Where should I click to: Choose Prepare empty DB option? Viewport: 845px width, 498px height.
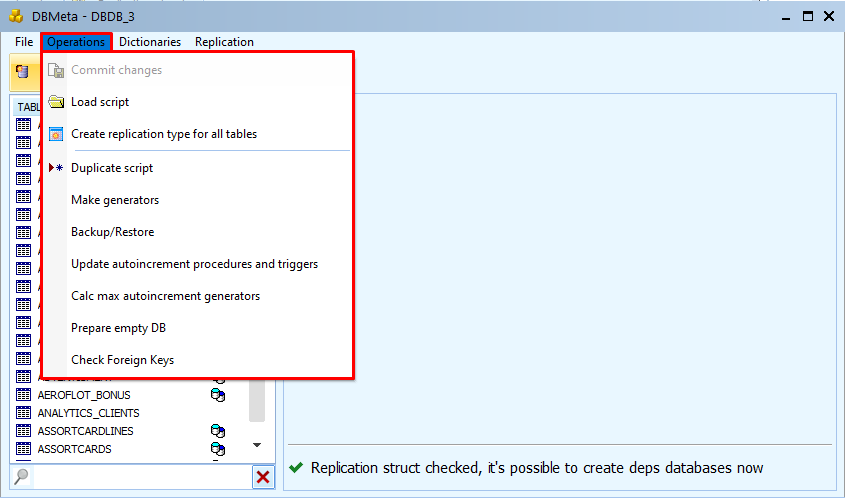118,328
